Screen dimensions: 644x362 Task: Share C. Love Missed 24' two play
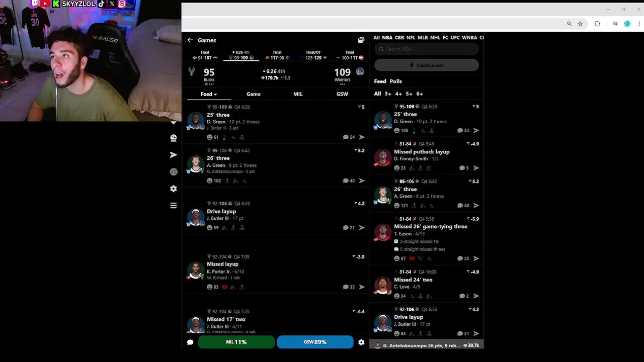(x=476, y=296)
